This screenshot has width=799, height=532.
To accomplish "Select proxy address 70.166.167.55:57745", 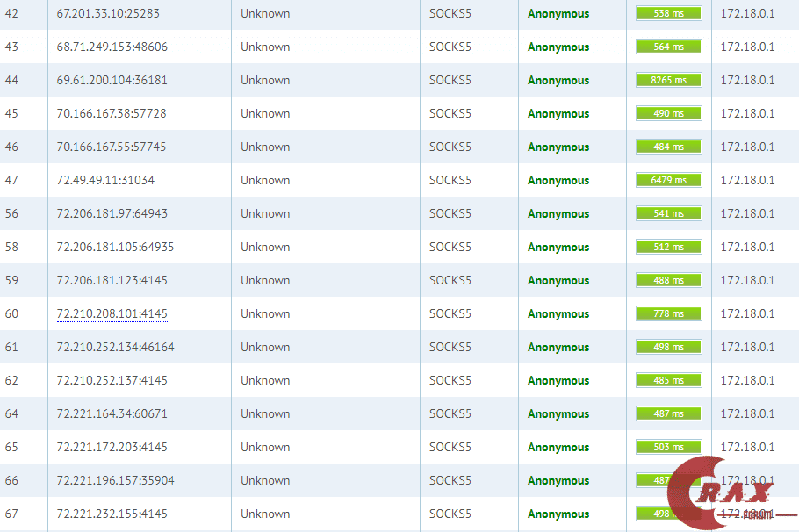I will tap(112, 147).
